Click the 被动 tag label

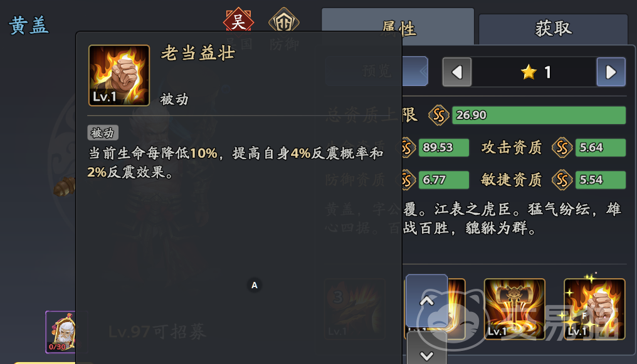103,133
